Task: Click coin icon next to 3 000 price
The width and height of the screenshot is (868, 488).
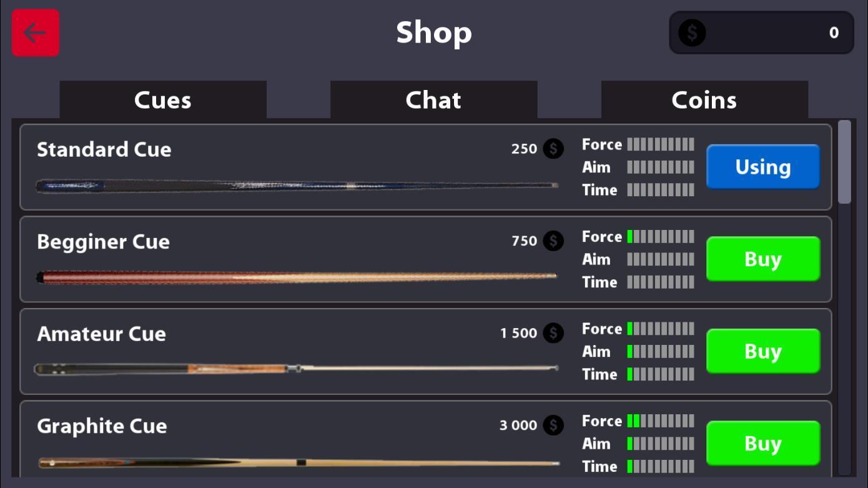Action: (553, 426)
